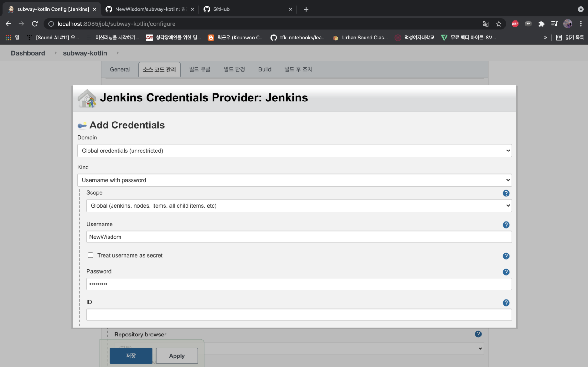Click the Password input field
This screenshot has height=367, width=588.
pyautogui.click(x=299, y=284)
